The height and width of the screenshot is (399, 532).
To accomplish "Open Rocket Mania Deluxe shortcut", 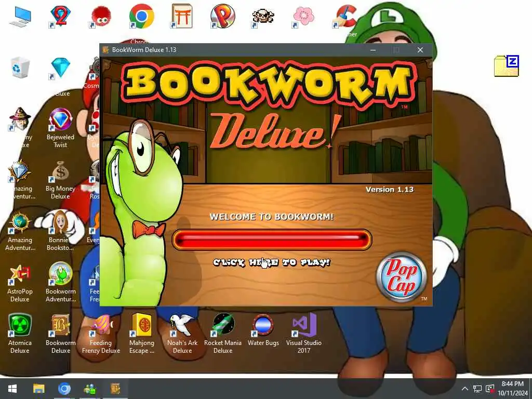I will click(222, 334).
